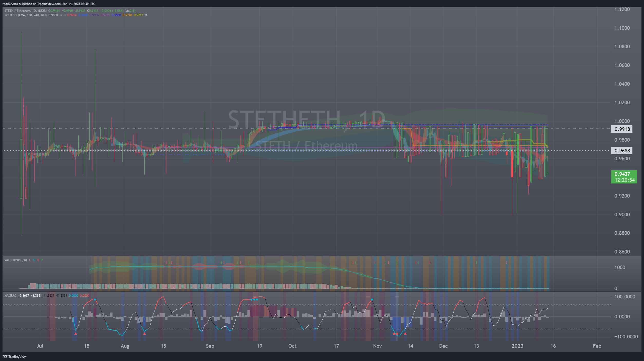Click the 12:20:54 bar countdown timer
This screenshot has width=644, height=361.
pyautogui.click(x=624, y=180)
